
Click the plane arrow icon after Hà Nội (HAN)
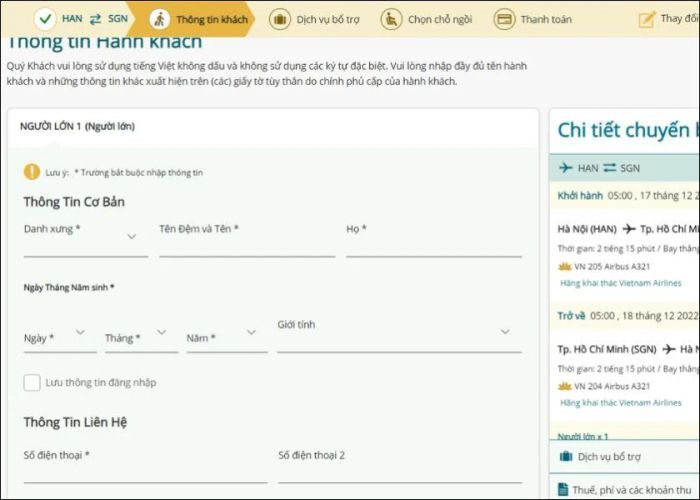(x=629, y=229)
